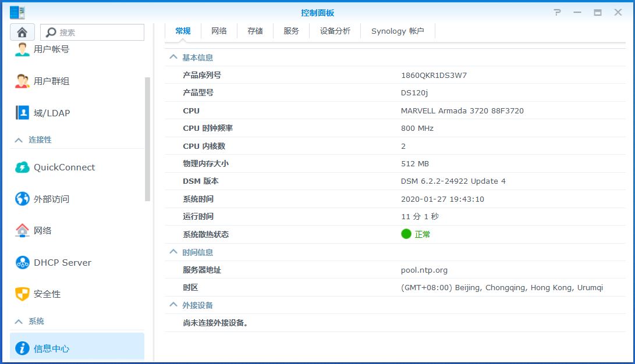Select CPU value MARVELL Armada 3720 88F3720

tap(462, 110)
